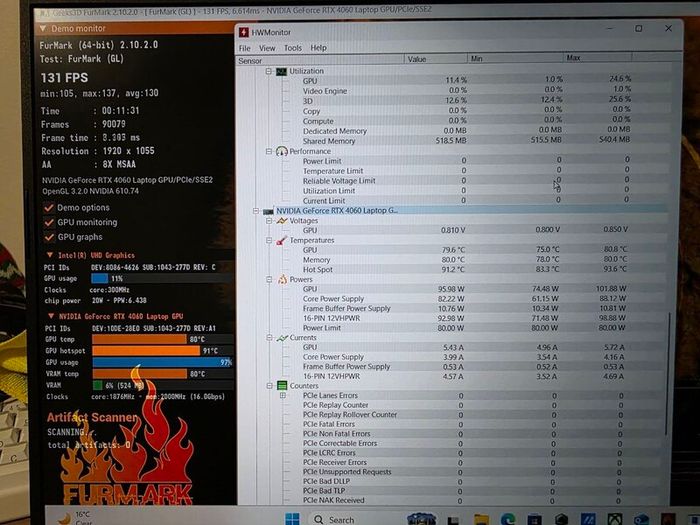Collapse the Currents tree node
700x525 pixels.
(269, 338)
